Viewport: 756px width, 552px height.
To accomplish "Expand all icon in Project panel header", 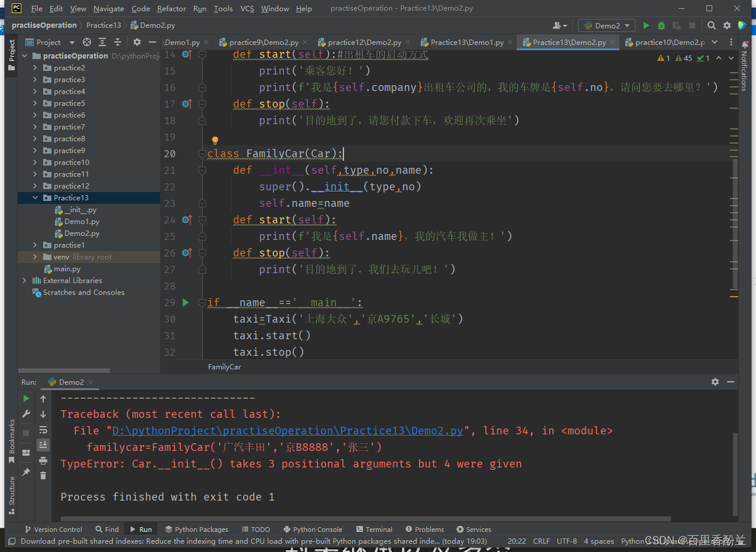I will point(102,42).
